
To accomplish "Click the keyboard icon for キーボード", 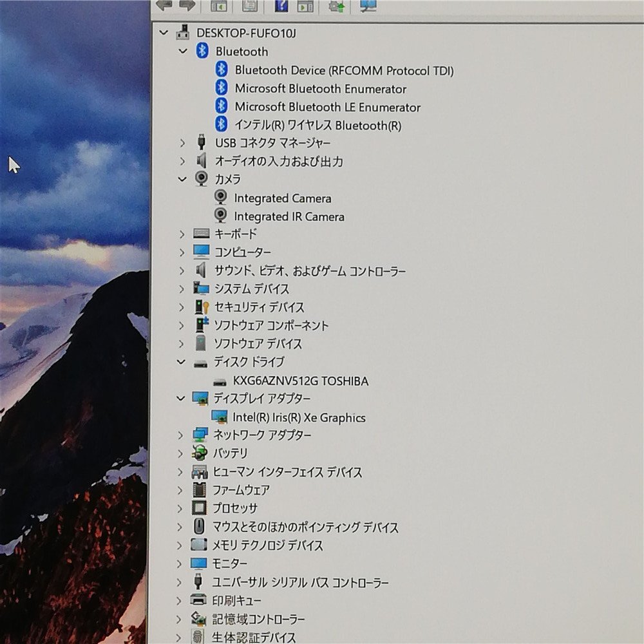I will pos(201,233).
